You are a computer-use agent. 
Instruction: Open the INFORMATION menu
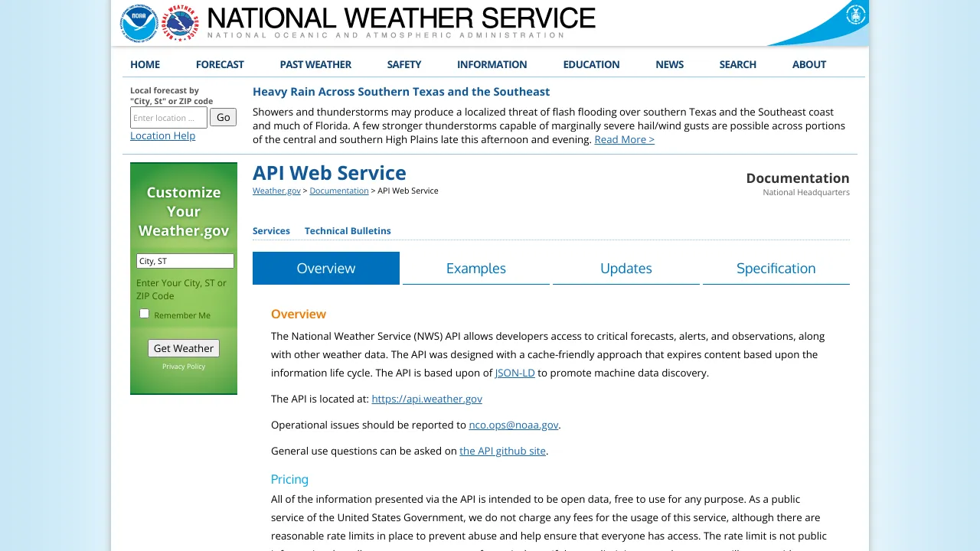point(492,64)
